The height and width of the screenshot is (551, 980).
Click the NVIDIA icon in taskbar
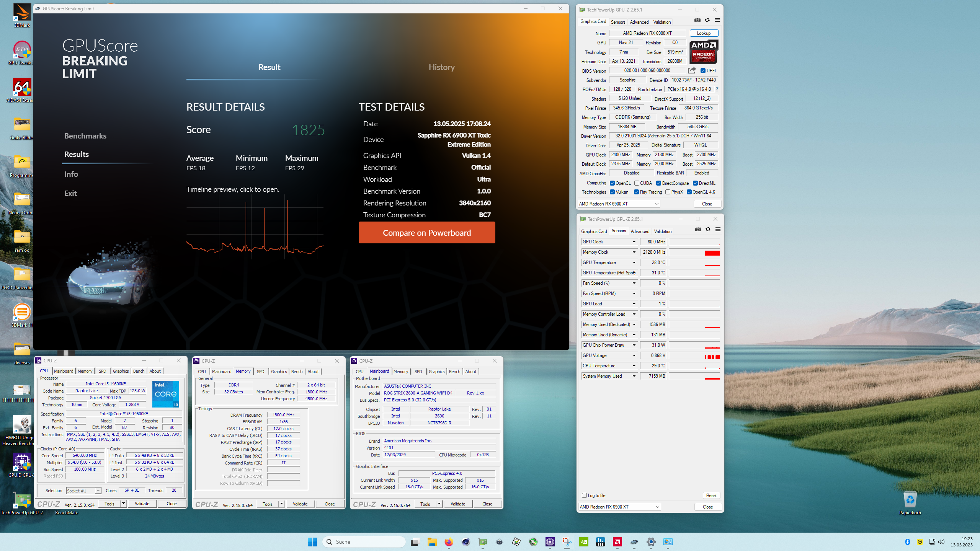pyautogui.click(x=584, y=542)
